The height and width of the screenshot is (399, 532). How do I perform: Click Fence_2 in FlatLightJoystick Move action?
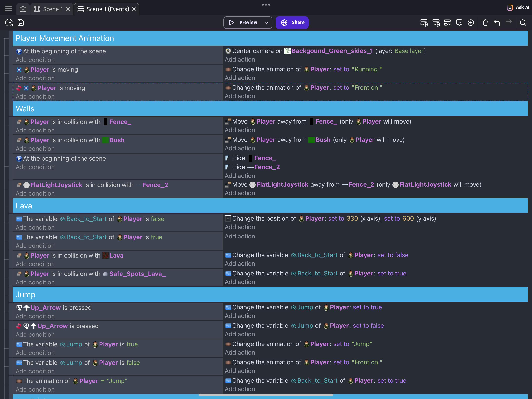[361, 184]
